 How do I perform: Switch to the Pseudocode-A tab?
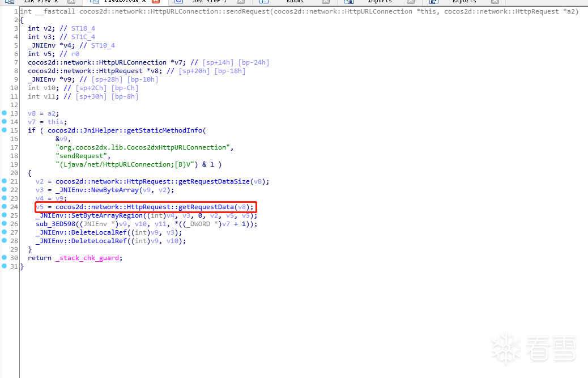click(x=125, y=2)
